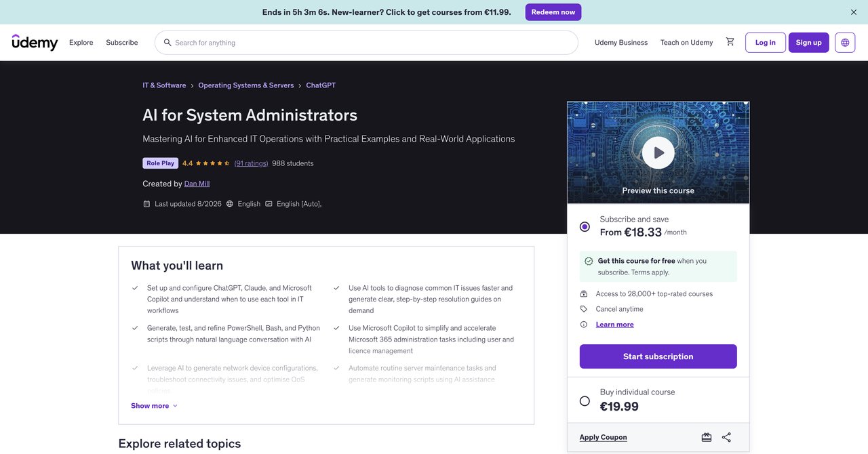Go to IT & Software breadcrumb
868x454 pixels.
coord(164,85)
